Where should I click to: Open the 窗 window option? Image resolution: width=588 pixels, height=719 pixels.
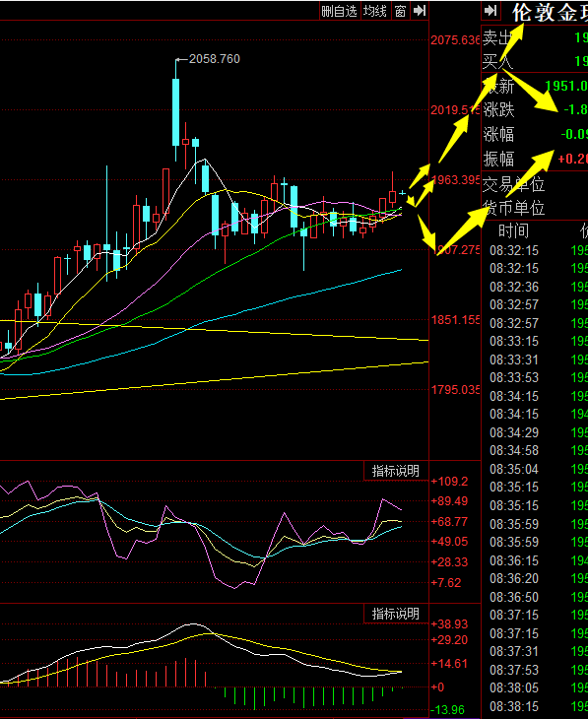point(400,11)
